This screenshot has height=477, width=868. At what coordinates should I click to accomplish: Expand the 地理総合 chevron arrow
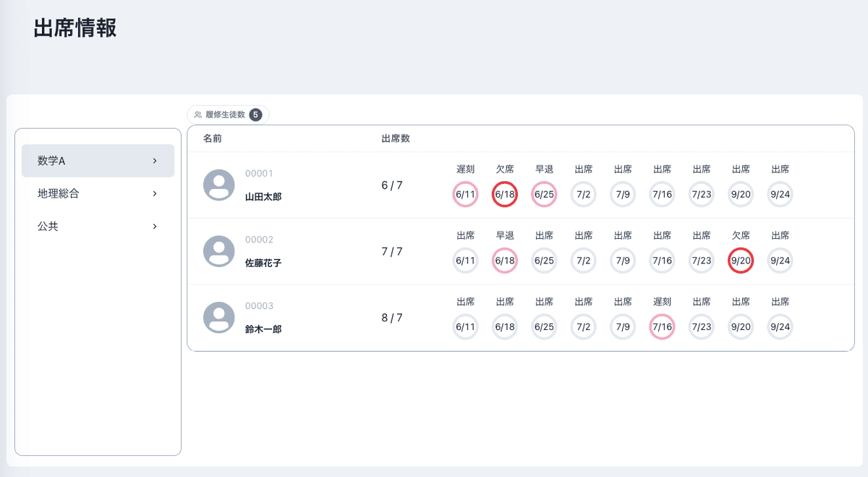tap(155, 193)
